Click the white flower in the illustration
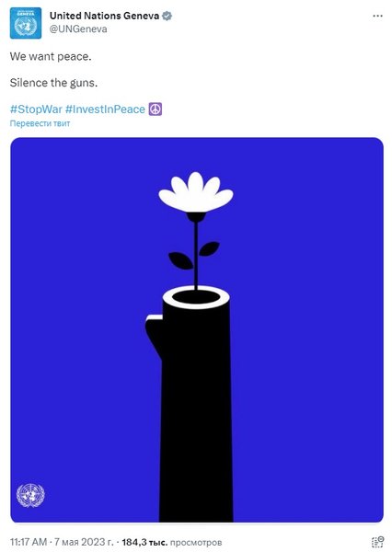392x552 pixels. (x=196, y=192)
